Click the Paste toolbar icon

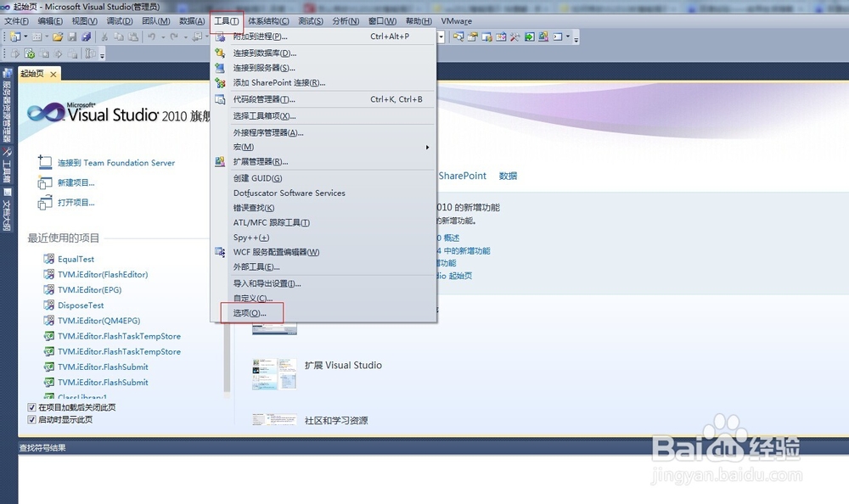click(132, 36)
